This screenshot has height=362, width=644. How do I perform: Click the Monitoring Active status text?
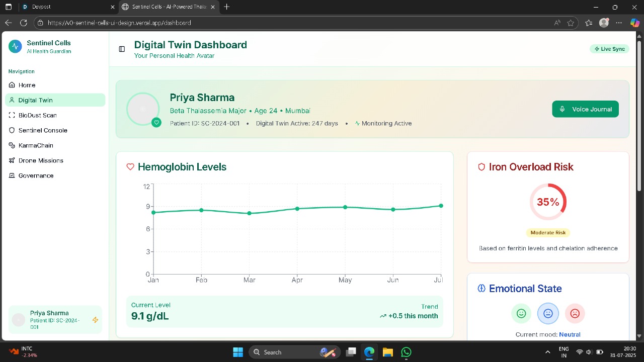(386, 123)
